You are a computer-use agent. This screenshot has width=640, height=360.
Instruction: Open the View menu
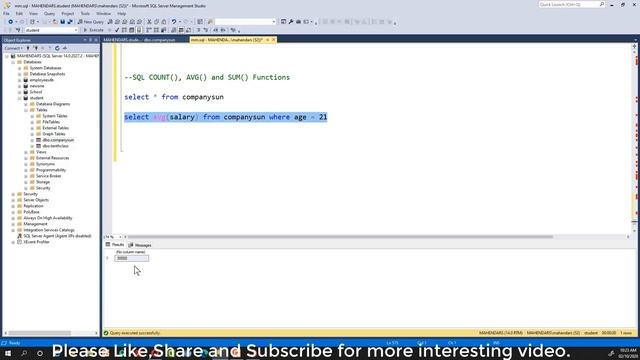tap(33, 13)
